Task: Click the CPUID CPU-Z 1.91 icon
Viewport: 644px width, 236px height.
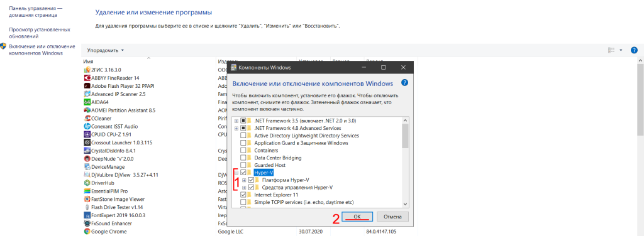Action: [x=87, y=134]
